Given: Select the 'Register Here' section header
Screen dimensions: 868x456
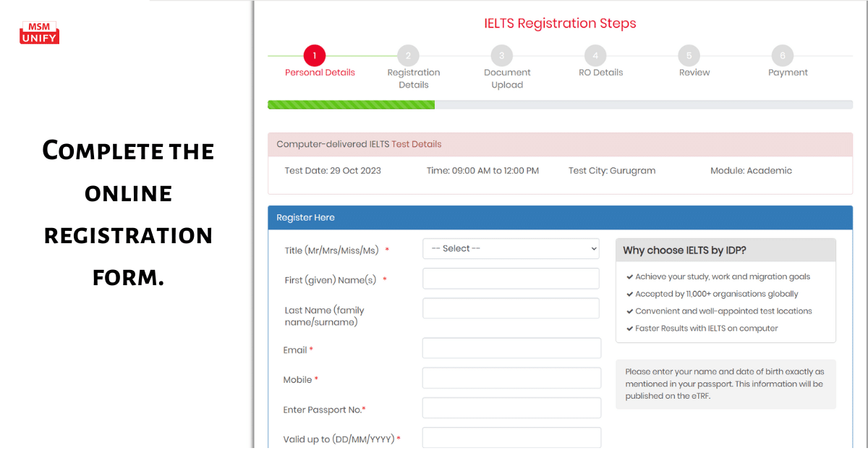Looking at the screenshot, I should coord(305,217).
